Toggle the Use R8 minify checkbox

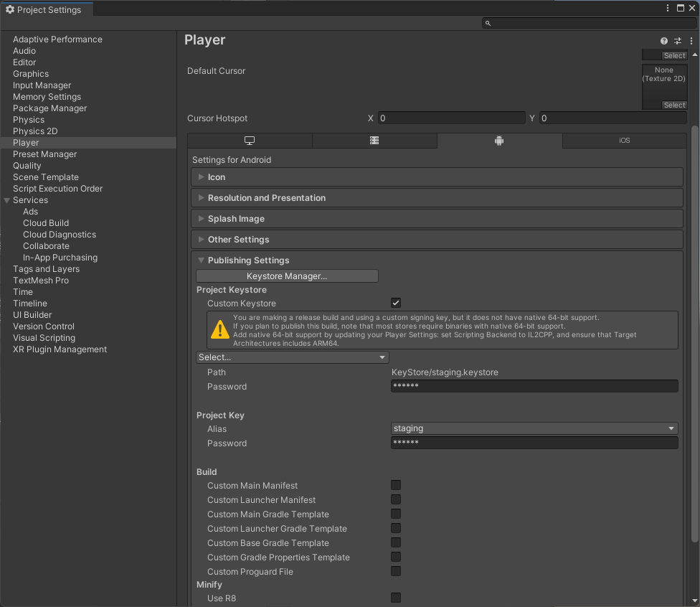395,598
